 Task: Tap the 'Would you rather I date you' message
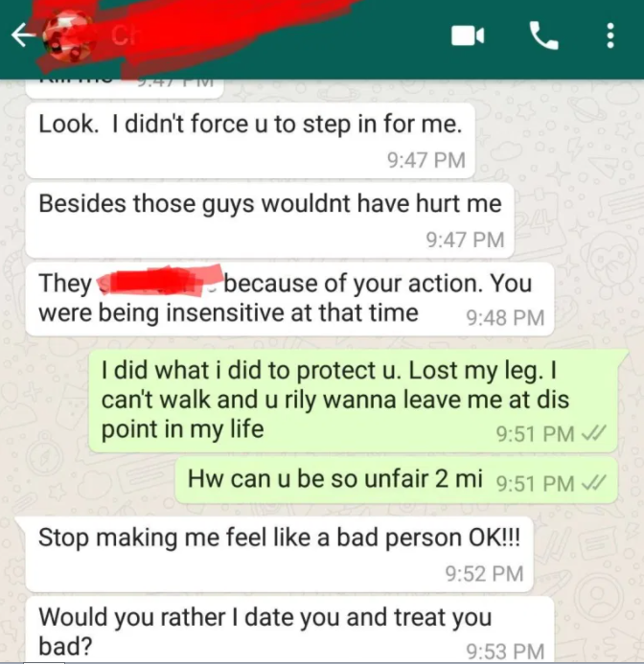point(289,630)
